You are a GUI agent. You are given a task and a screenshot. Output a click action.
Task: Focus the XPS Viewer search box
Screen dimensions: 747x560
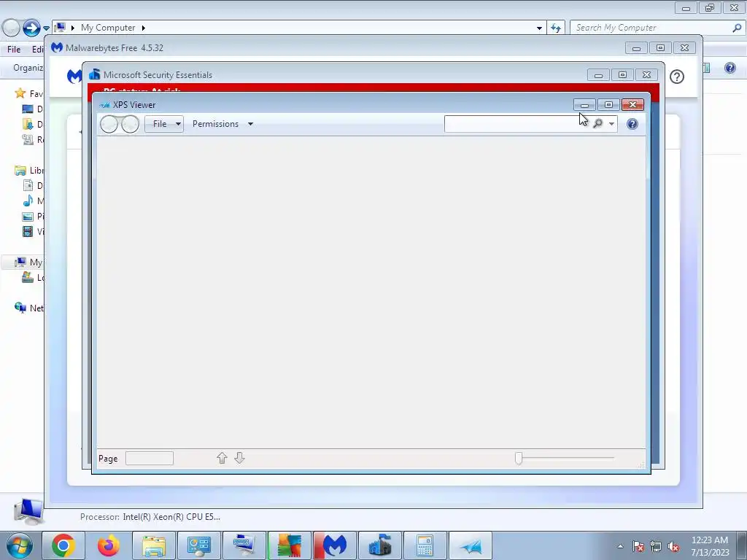point(517,124)
